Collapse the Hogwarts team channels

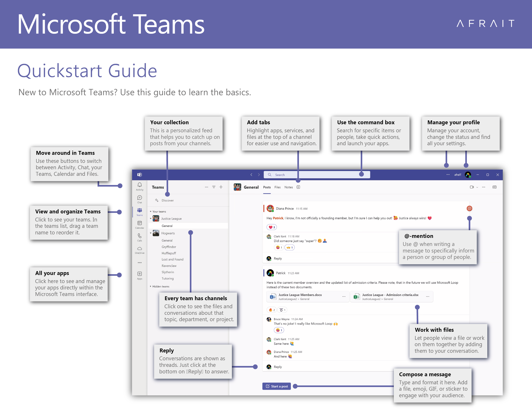pyautogui.click(x=150, y=233)
